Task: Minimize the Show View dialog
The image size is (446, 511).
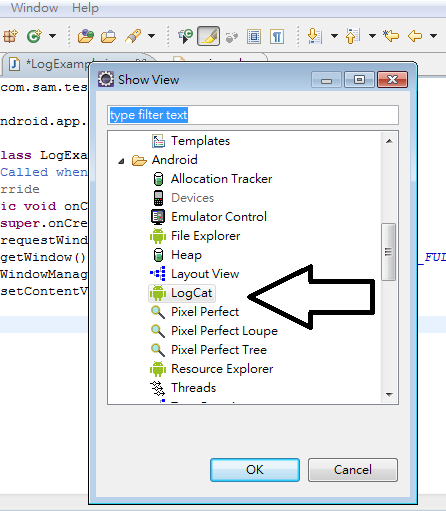Action: point(326,79)
